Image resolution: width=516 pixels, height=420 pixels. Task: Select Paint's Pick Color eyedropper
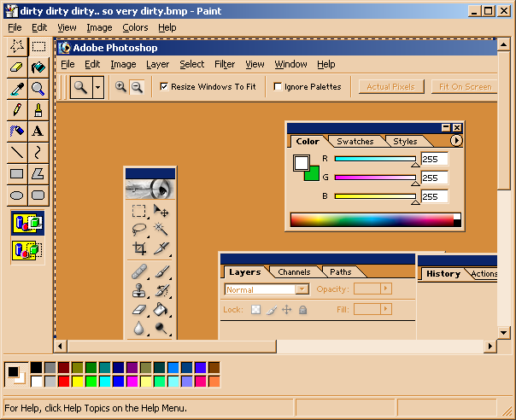(17, 89)
